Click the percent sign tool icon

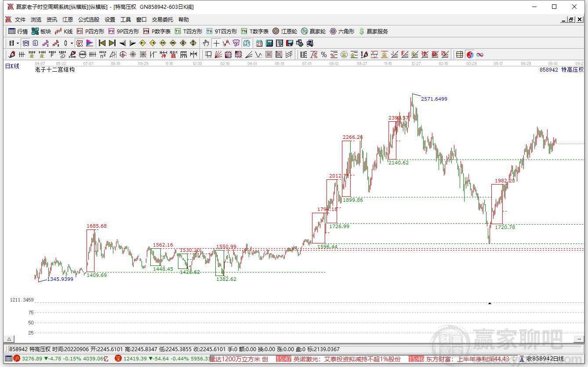[x=324, y=55]
